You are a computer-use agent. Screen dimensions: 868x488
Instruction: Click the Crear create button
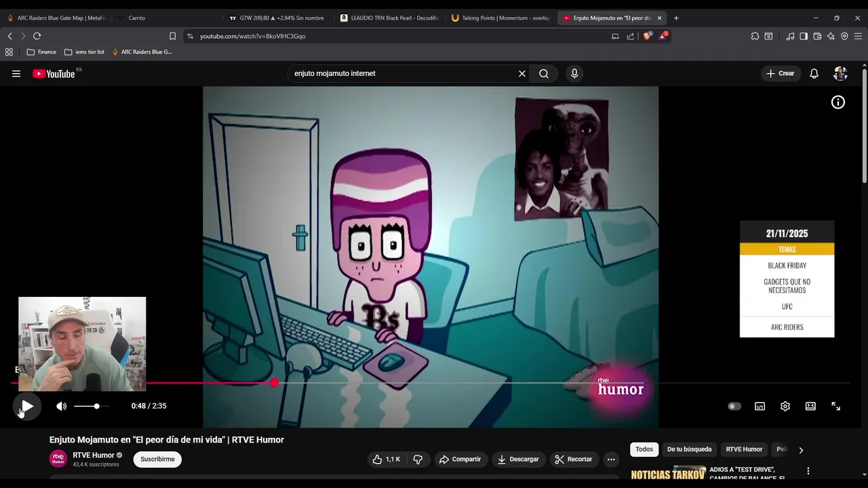point(781,73)
